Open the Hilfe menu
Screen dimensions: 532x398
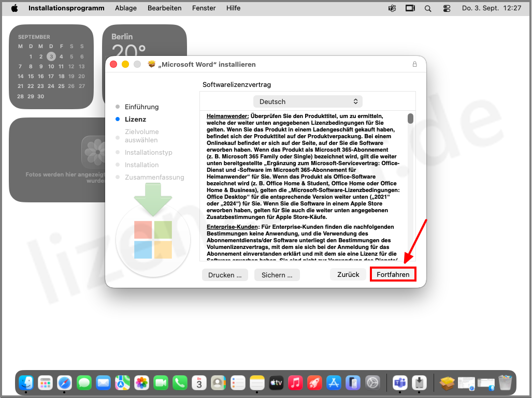click(x=233, y=8)
